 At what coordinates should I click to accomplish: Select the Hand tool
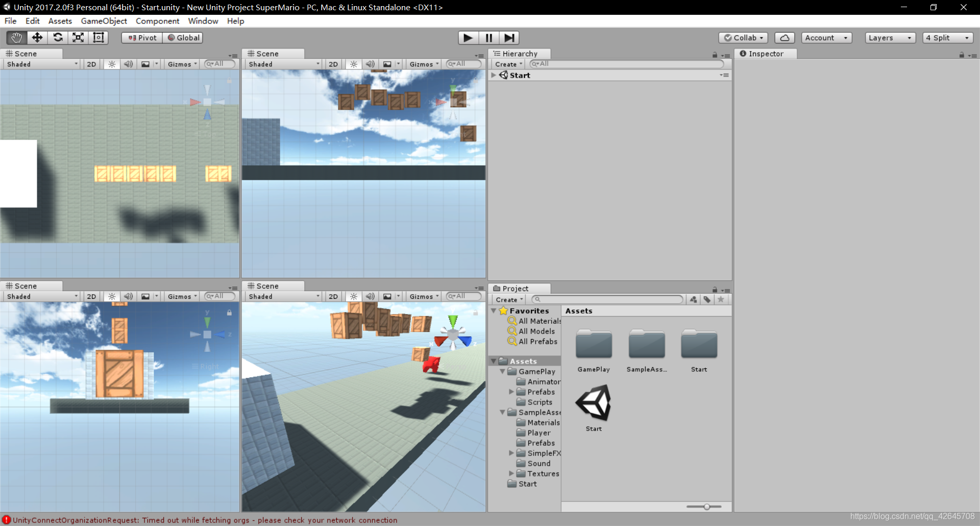click(16, 38)
